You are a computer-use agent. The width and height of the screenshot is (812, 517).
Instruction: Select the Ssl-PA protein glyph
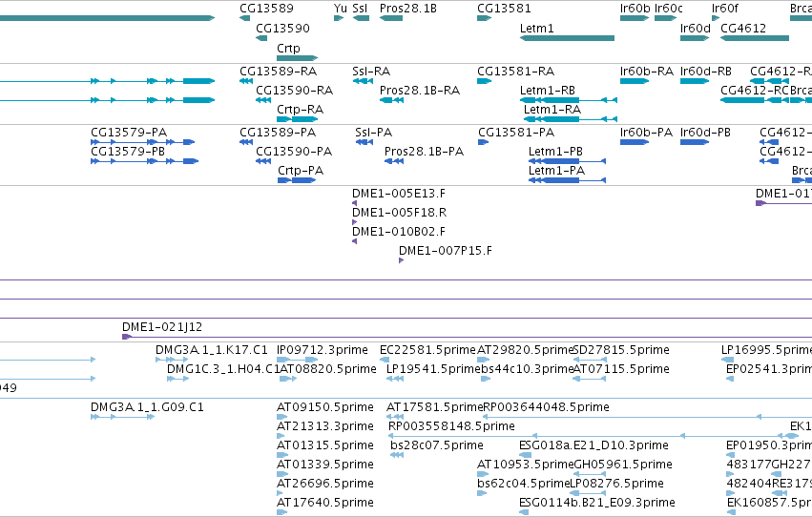(x=364, y=142)
